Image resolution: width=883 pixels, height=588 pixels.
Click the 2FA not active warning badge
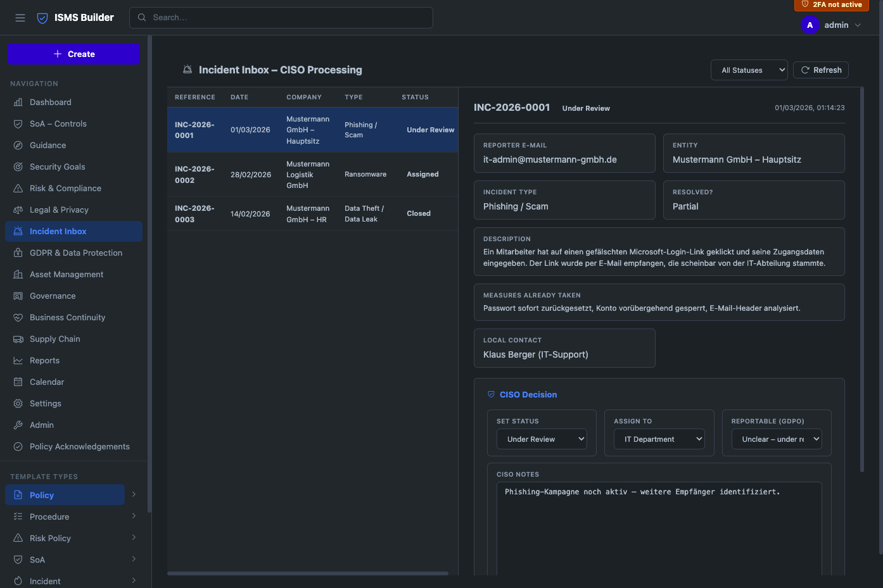832,5
